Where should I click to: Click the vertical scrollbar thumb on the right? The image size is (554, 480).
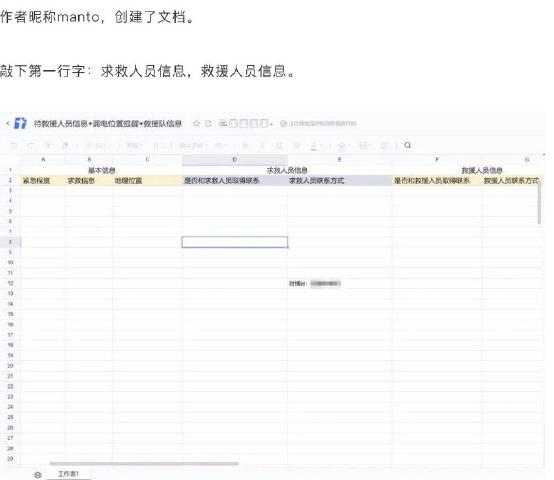(539, 202)
